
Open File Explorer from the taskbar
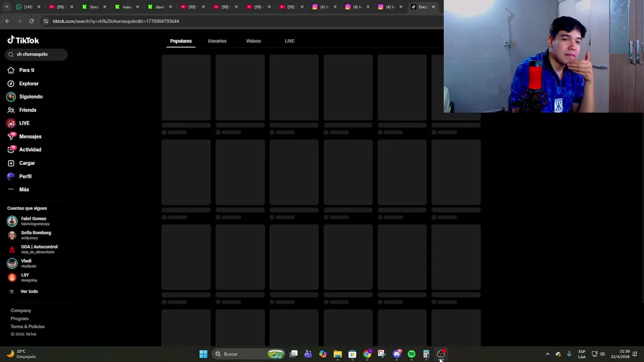(x=338, y=354)
